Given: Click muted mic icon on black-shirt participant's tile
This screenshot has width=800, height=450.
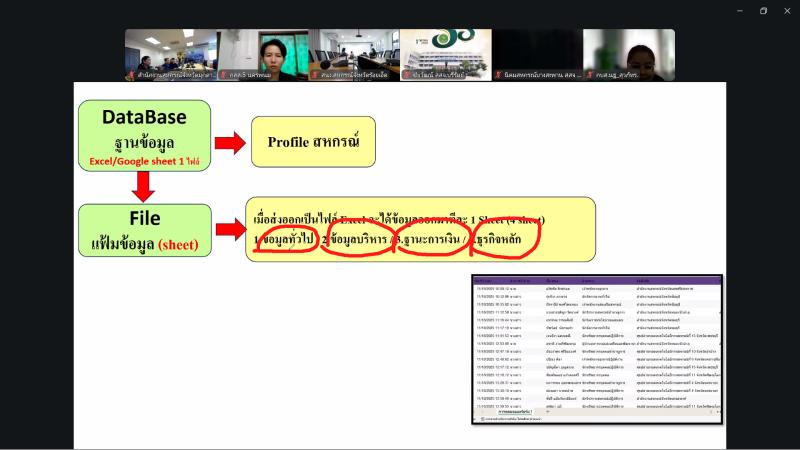Looking at the screenshot, I should 222,75.
